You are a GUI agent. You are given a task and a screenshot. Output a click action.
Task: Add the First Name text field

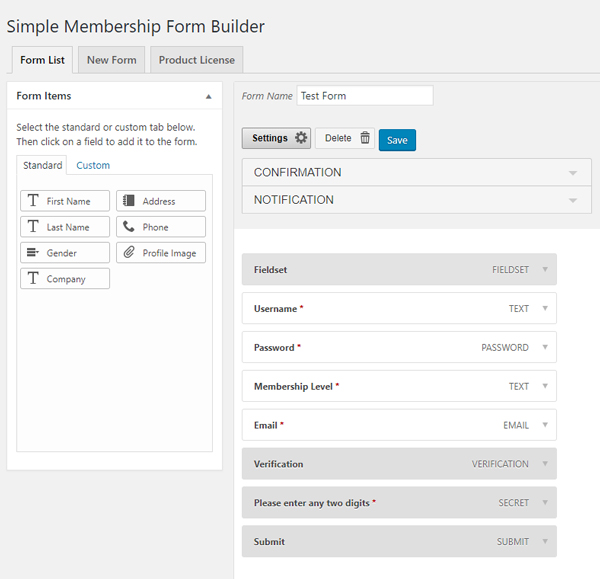click(65, 201)
